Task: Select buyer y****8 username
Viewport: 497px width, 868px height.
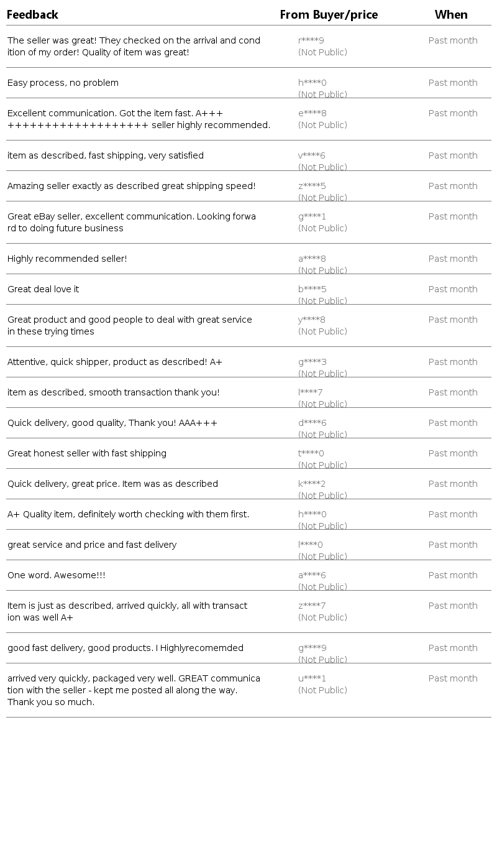Action: tap(312, 320)
